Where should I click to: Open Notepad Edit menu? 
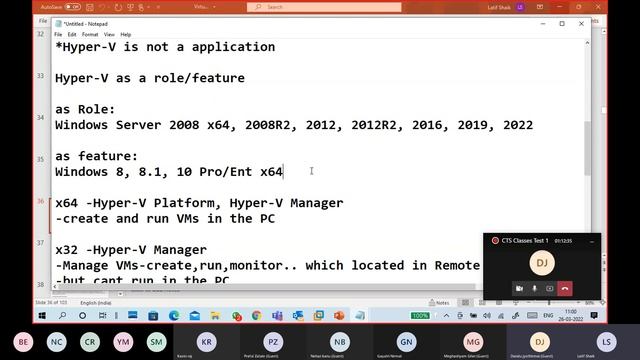tap(72, 35)
